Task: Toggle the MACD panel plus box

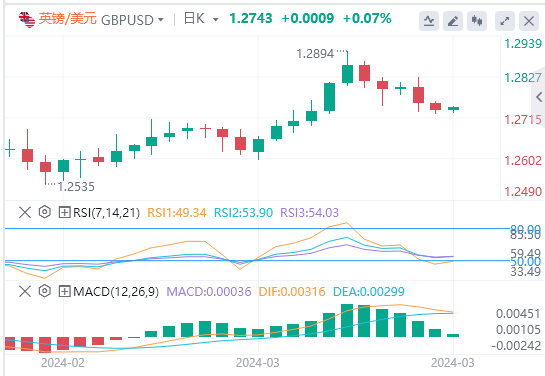Action: (x=65, y=291)
